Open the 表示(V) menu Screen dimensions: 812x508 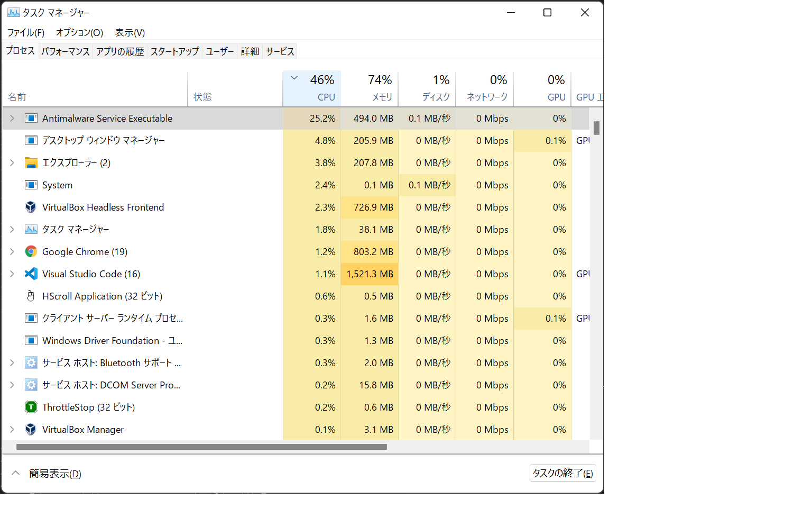pos(130,33)
